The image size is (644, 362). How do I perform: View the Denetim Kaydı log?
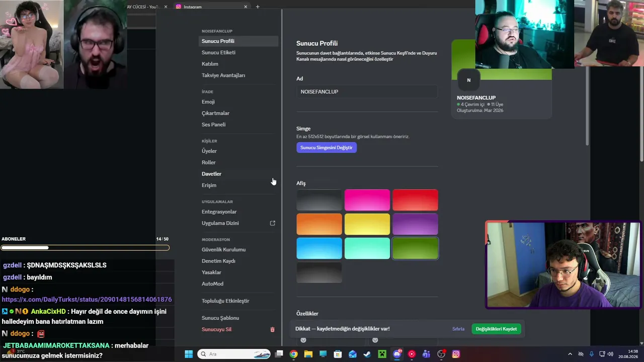238,261
